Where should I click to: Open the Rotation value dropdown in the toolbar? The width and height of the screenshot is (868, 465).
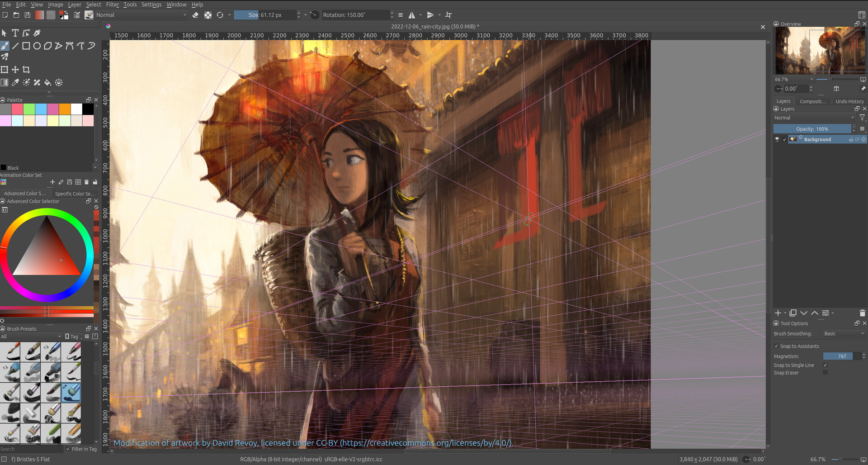point(392,14)
